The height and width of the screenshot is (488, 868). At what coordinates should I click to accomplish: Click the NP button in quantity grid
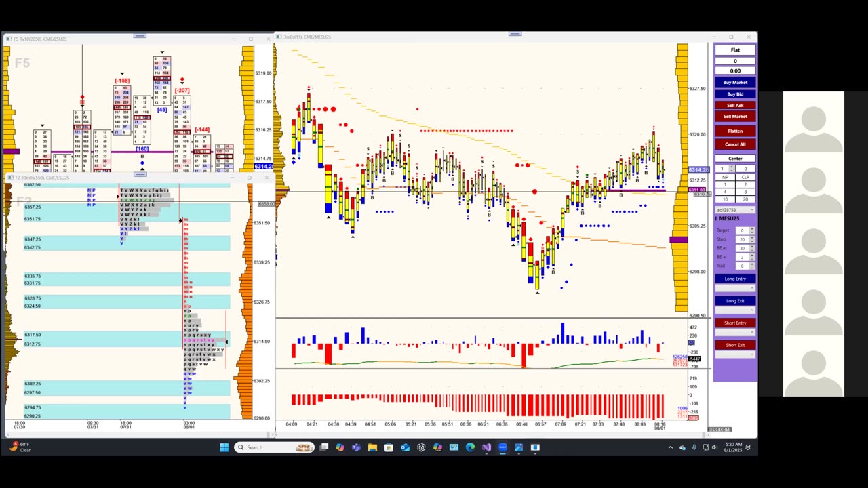(725, 177)
